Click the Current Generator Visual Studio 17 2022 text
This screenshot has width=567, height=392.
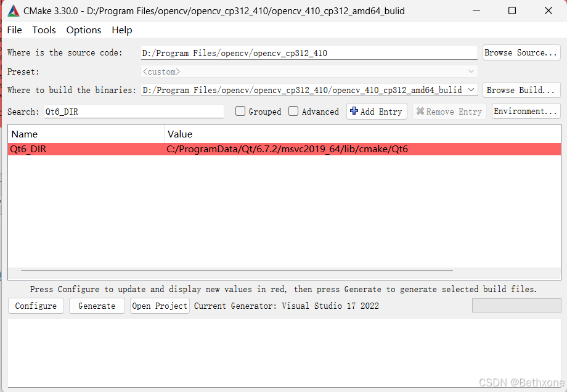(287, 306)
